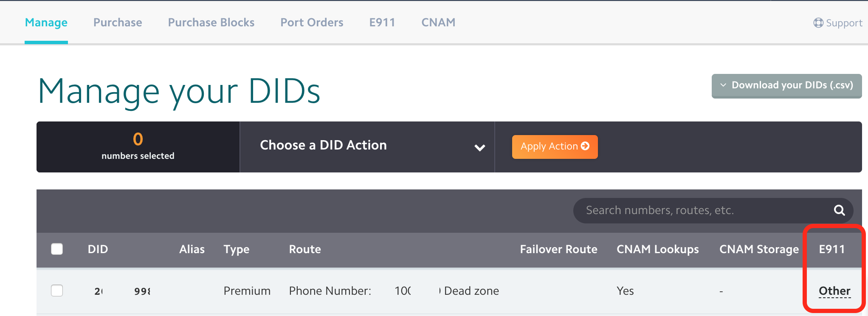Click chevron icon on Download your DIDs
The width and height of the screenshot is (868, 316).
point(723,85)
